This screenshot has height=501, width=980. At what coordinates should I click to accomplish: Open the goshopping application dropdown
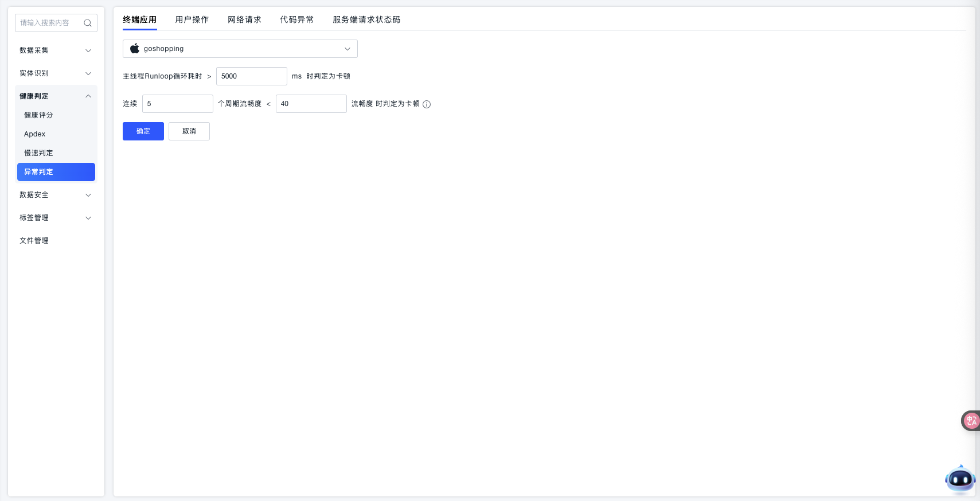tap(240, 49)
